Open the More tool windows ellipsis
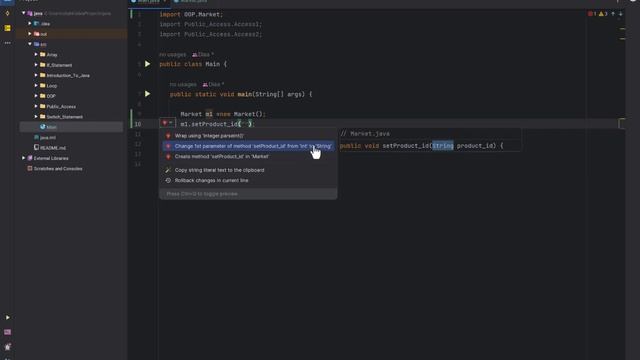Screen dimensions: 640x360 click(x=7, y=43)
